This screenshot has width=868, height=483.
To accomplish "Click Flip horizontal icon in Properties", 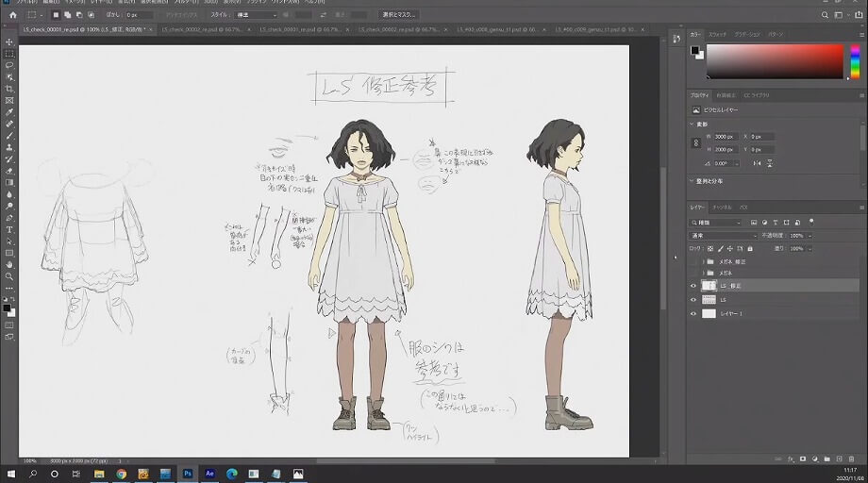I will click(757, 163).
